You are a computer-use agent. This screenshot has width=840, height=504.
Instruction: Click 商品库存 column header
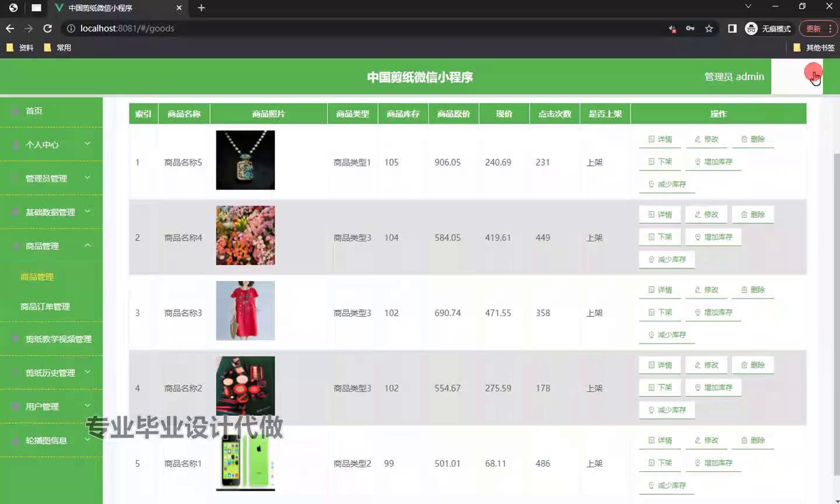403,114
